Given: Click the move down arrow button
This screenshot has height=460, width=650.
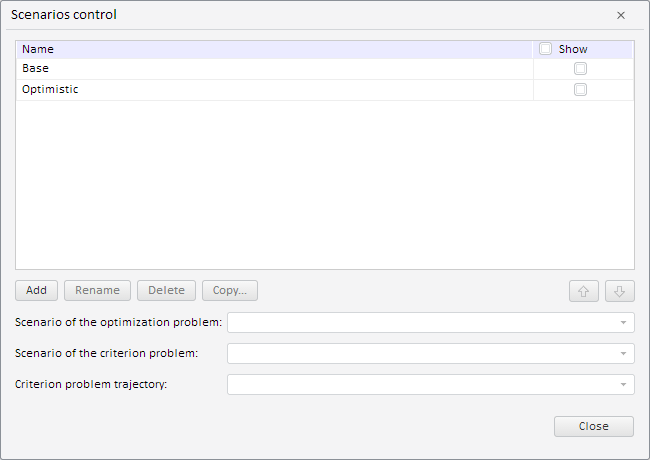Looking at the screenshot, I should (619, 291).
